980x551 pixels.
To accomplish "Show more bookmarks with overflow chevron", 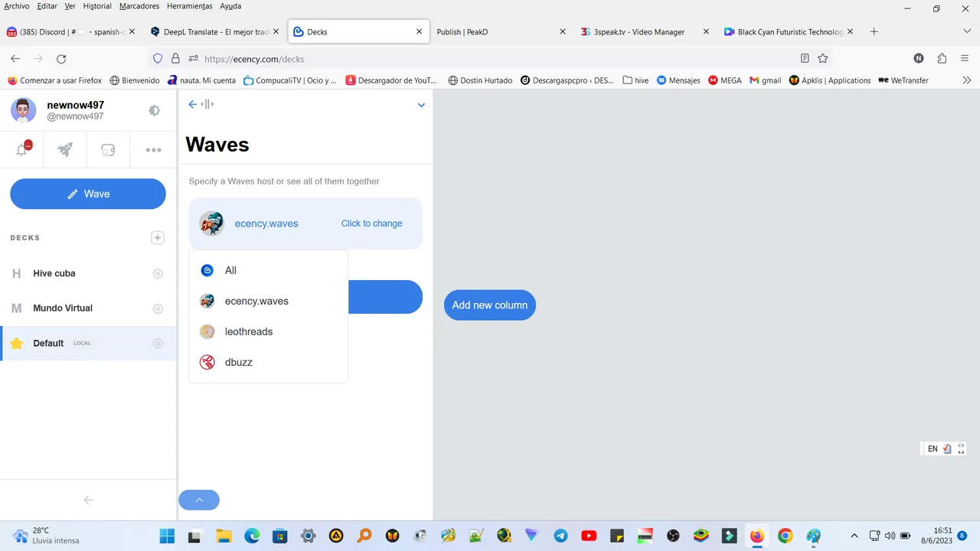I will click(x=967, y=80).
